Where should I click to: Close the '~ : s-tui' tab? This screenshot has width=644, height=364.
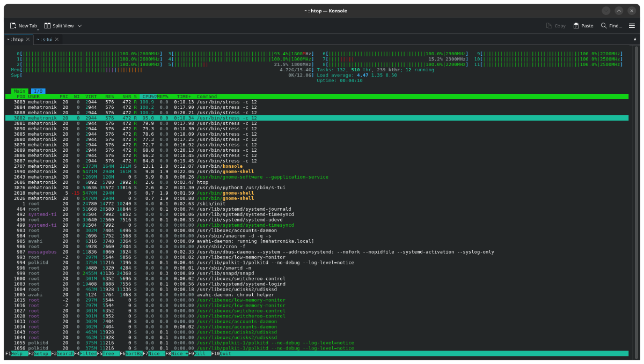56,40
